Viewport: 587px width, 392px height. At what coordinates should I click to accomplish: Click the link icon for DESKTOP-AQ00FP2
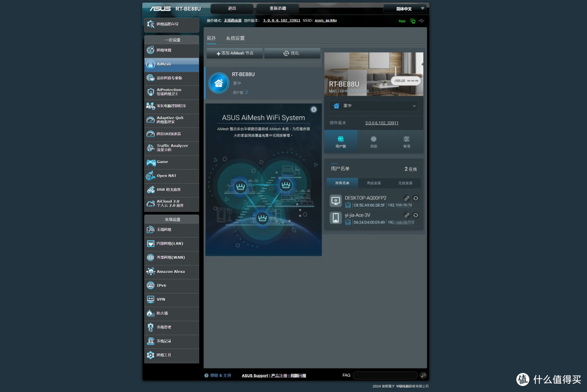pos(407,198)
